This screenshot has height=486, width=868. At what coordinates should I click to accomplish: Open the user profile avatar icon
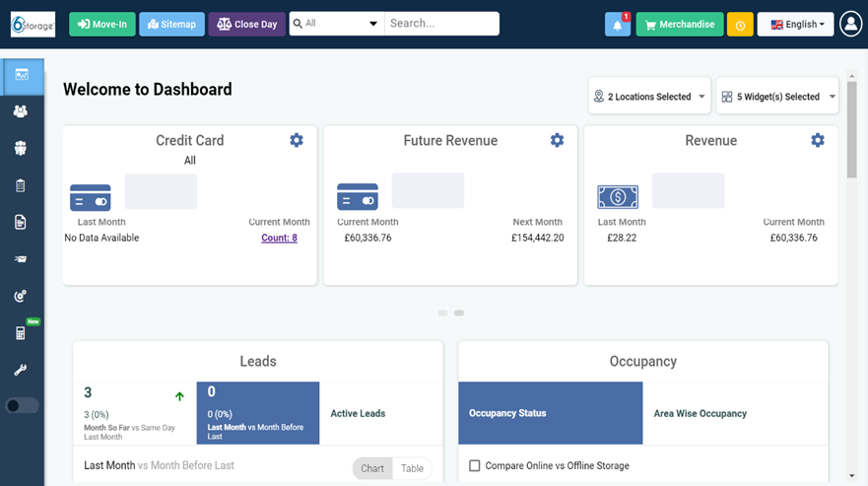[x=851, y=24]
